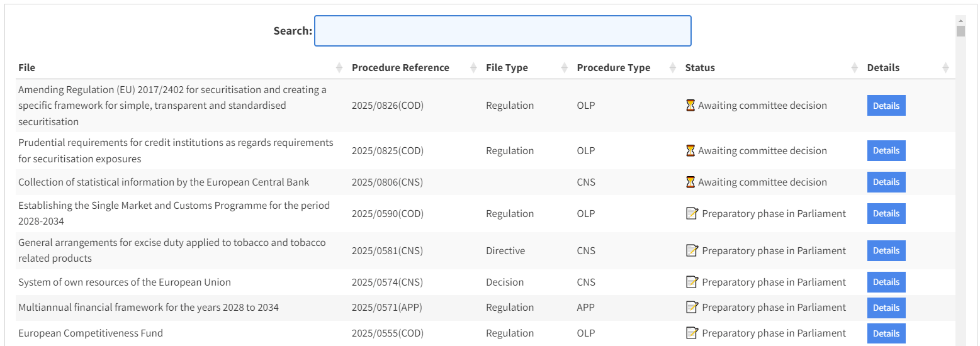Click hourglass icon on European Central Bank row
The height and width of the screenshot is (346, 980).
click(x=690, y=182)
